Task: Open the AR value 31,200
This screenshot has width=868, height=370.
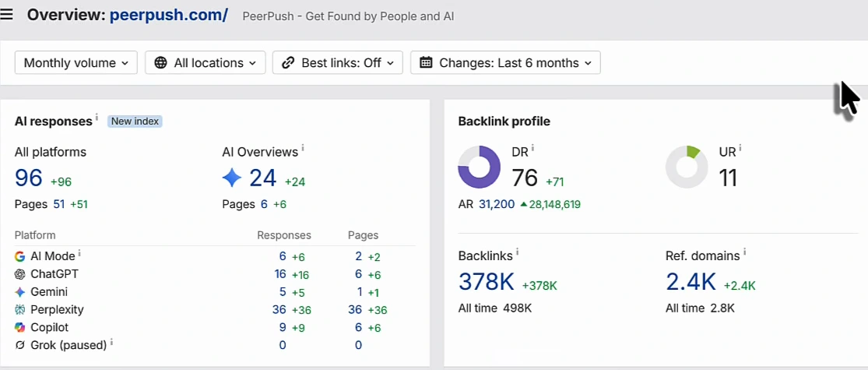Action: pos(497,204)
